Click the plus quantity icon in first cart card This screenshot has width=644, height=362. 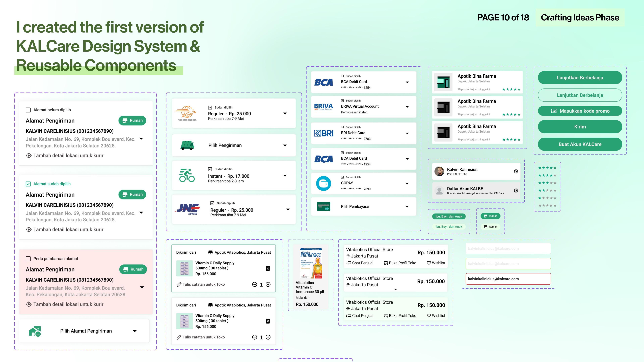coord(268,284)
